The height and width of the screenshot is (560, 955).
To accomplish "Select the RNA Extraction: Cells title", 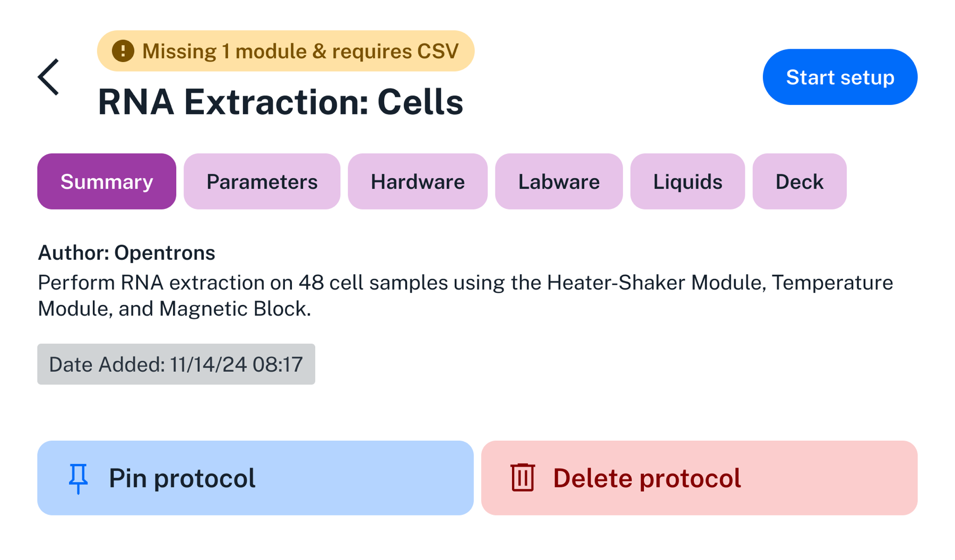I will (x=281, y=102).
